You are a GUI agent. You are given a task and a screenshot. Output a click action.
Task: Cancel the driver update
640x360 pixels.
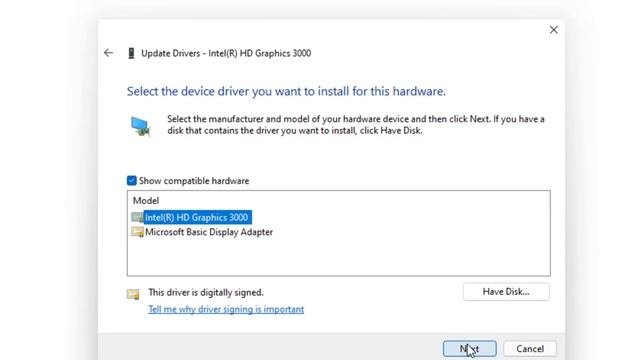pyautogui.click(x=530, y=349)
